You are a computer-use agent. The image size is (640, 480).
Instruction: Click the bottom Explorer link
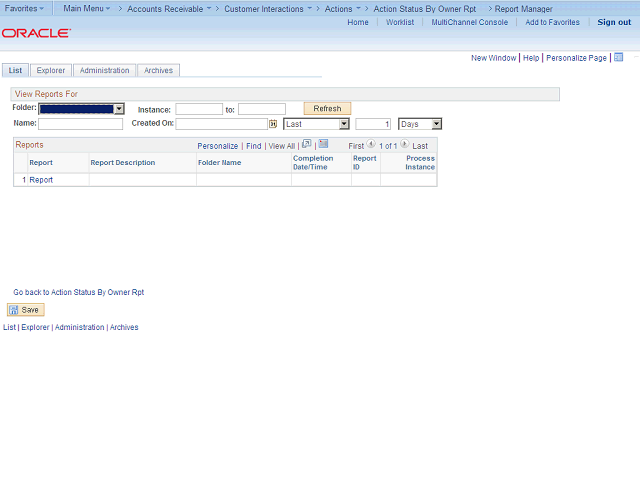pos(35,327)
